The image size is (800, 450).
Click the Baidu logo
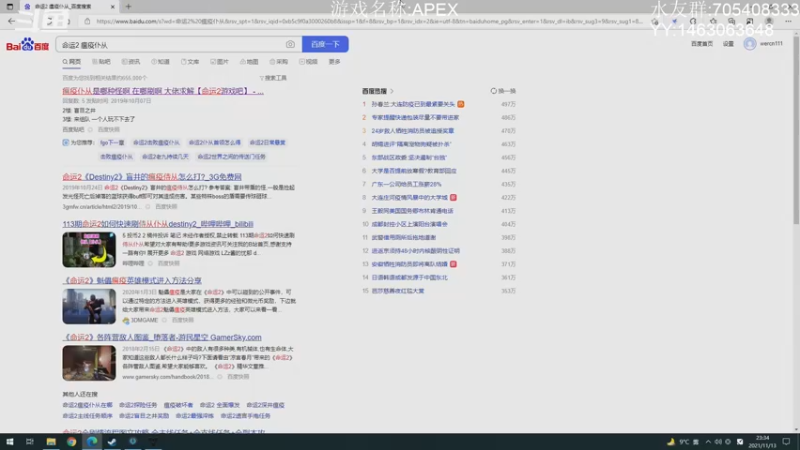27,45
